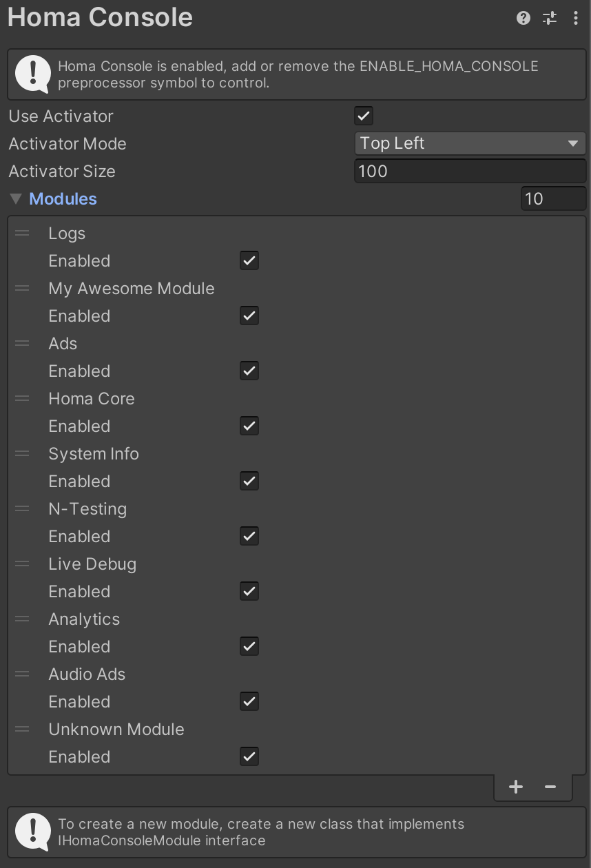The image size is (591, 868).
Task: Select the N-Testing module row
Action: 297,509
